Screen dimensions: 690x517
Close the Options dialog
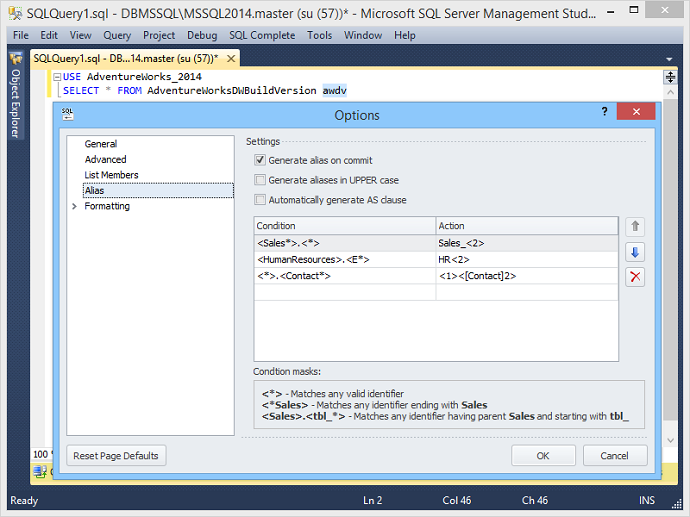click(x=636, y=112)
